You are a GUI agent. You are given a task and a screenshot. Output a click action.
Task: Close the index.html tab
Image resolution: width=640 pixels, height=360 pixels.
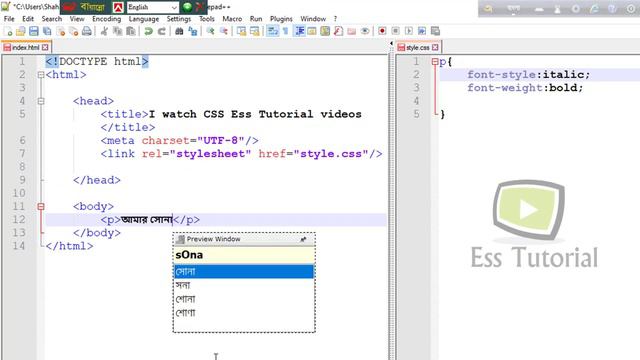[45, 47]
